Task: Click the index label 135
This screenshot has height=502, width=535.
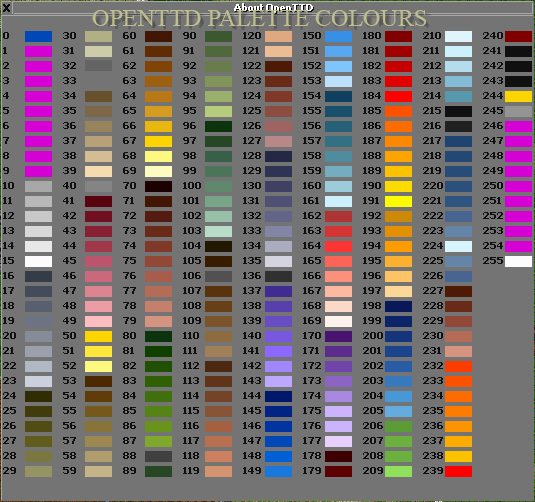Action: tap(252, 261)
